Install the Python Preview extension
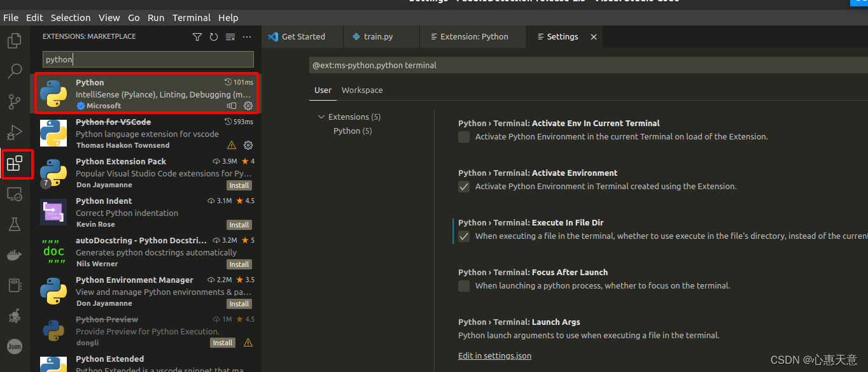 (x=223, y=343)
